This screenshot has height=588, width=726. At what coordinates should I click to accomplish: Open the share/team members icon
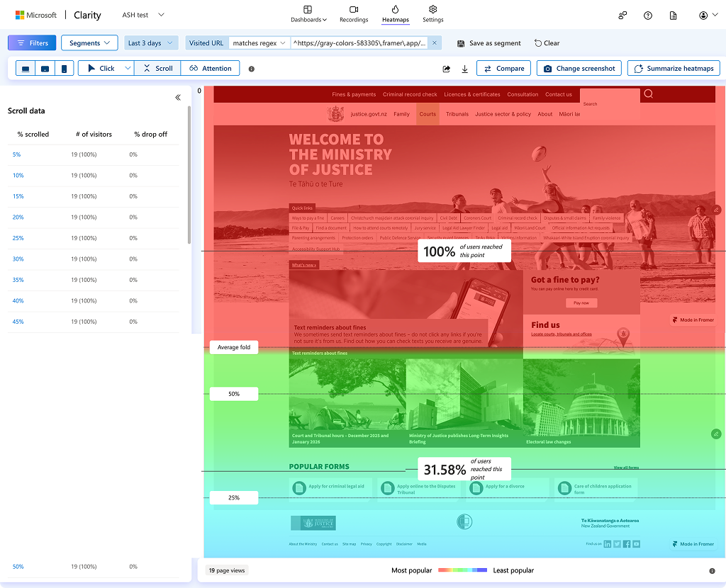(622, 16)
